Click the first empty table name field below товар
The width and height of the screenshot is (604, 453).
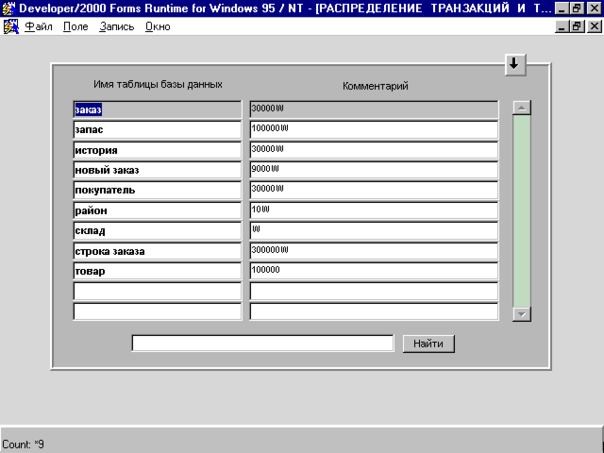158,291
